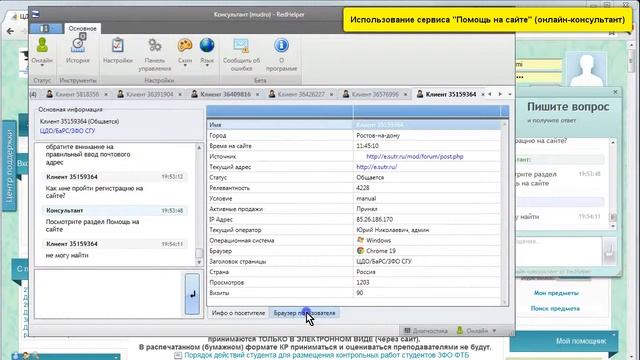This screenshot has width=640, height=360.
Task: Switch to the Основное ribbon tab
Action: (x=82, y=28)
